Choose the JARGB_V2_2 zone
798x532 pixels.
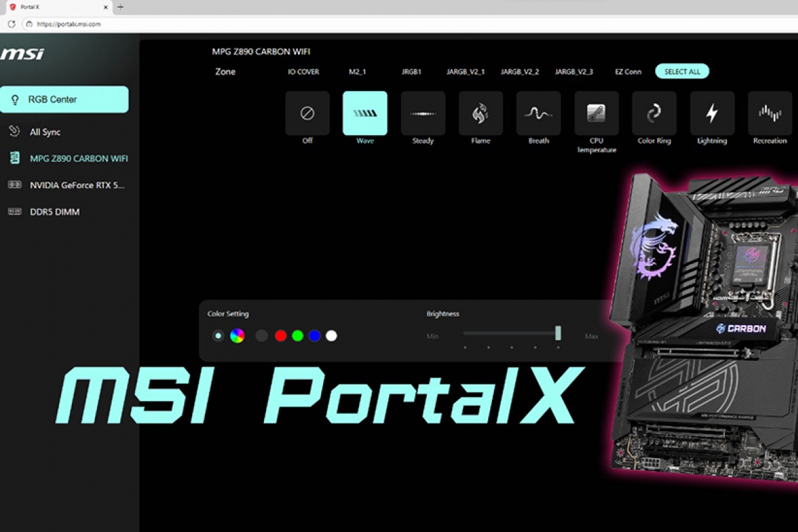coord(519,71)
